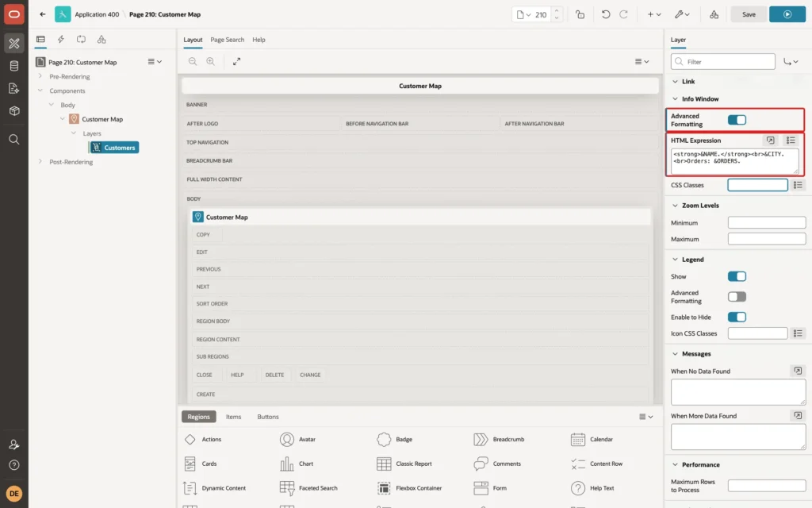Switch to Dynamic Actions lightning tab
Screen dimensions: 812x508
(60, 40)
